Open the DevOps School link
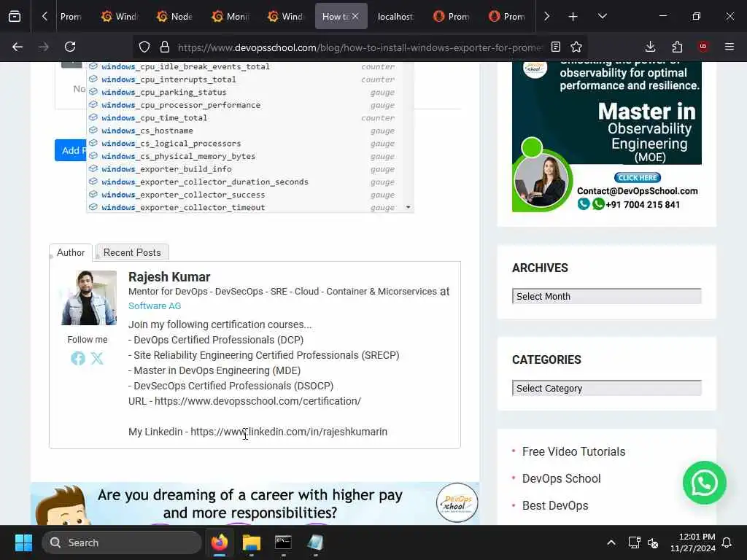 pos(561,478)
